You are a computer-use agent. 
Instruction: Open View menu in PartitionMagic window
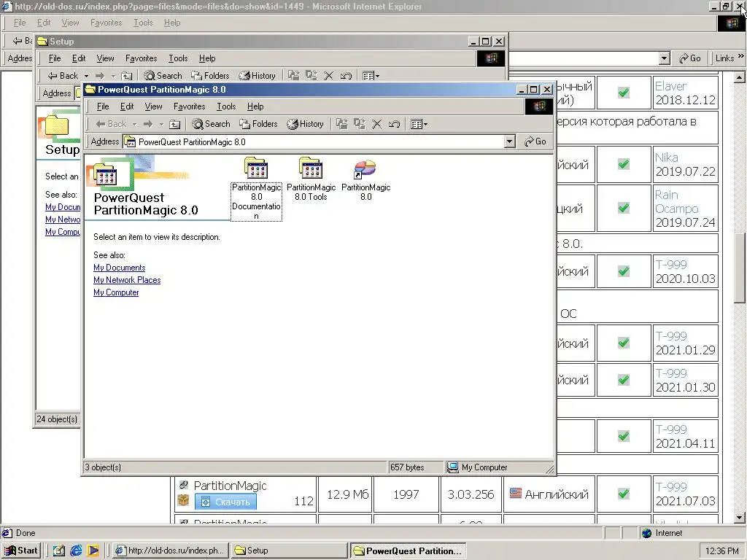tap(153, 106)
